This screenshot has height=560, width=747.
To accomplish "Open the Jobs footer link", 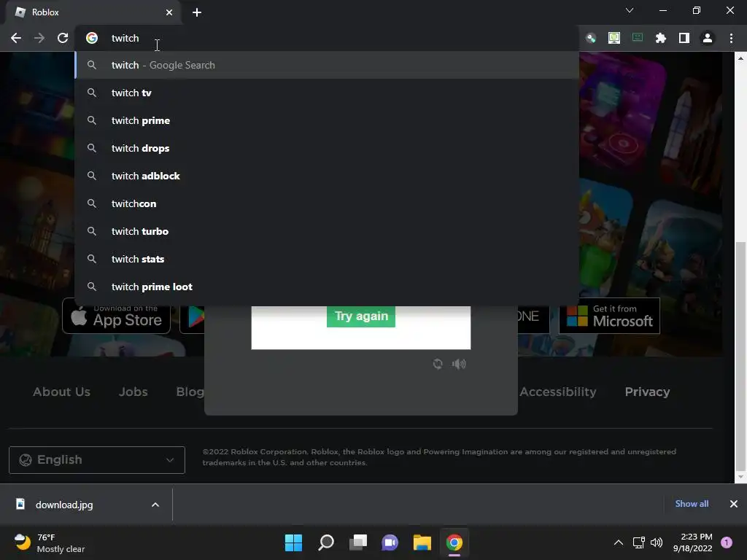I will coord(133,392).
